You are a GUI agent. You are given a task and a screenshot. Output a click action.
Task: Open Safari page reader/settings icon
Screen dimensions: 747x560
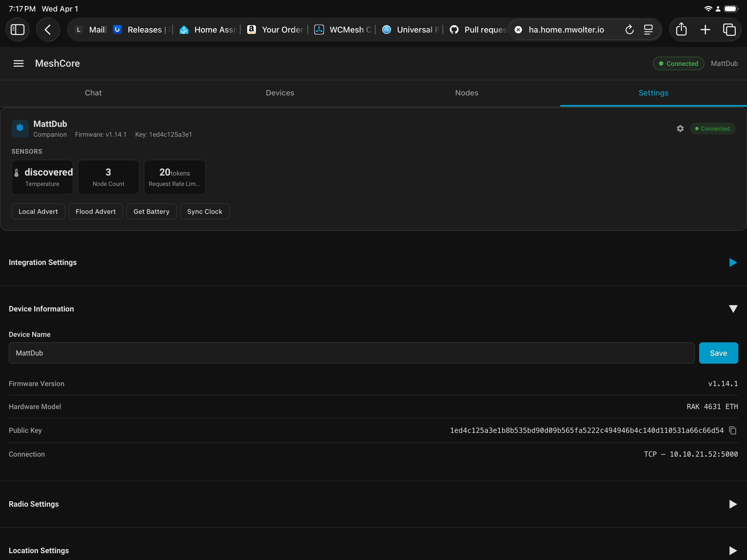(648, 30)
